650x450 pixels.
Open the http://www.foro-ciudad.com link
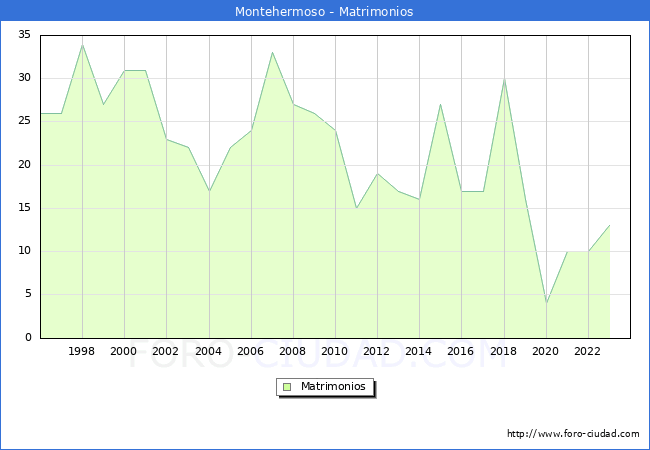[573, 434]
